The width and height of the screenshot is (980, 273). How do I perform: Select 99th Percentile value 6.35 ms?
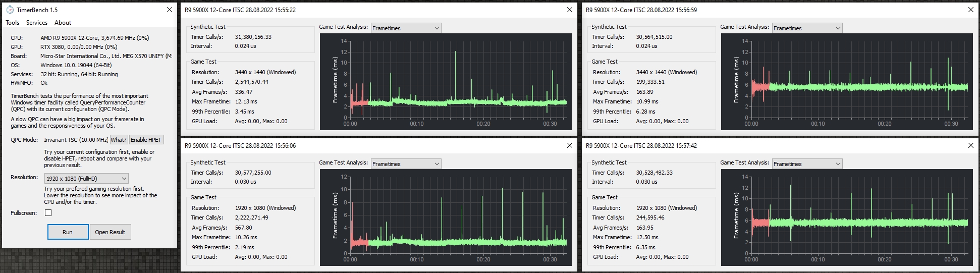click(646, 247)
